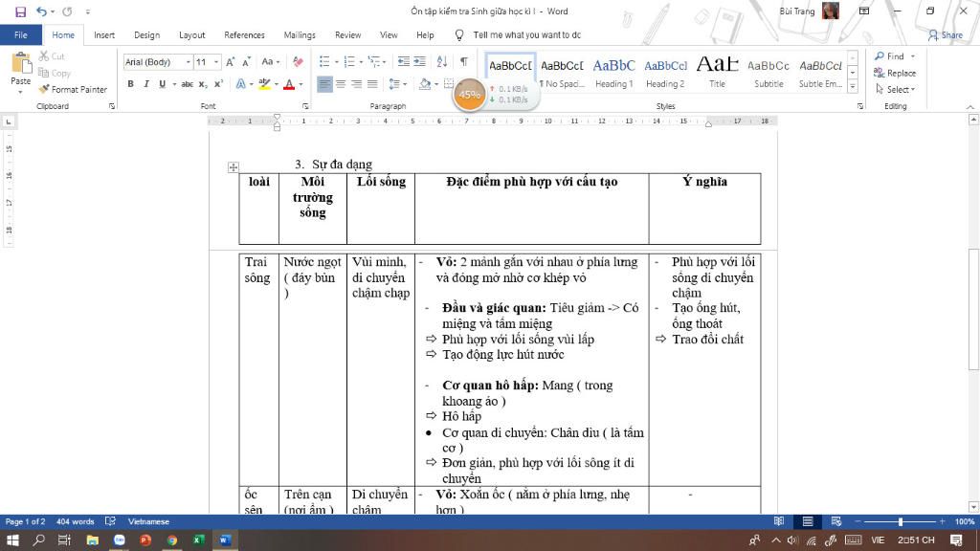Open the font size dropdown
Screen dimensions: 980x551
216,62
